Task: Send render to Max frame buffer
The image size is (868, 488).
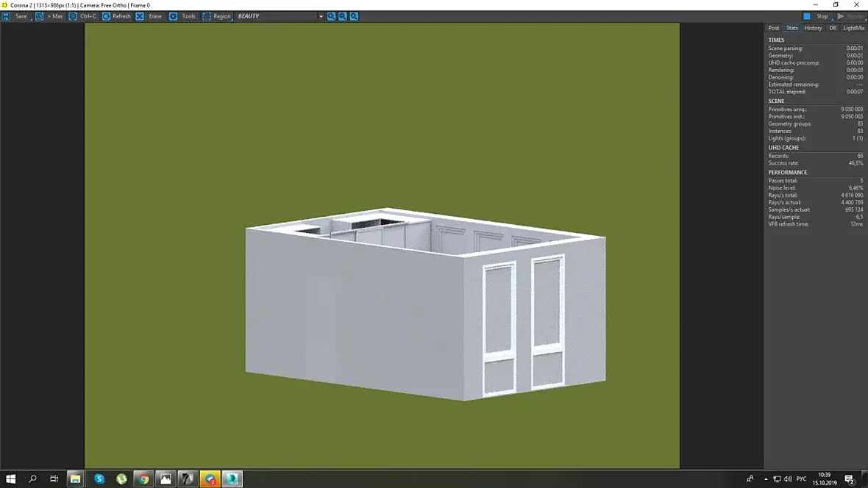Action: [x=49, y=17]
